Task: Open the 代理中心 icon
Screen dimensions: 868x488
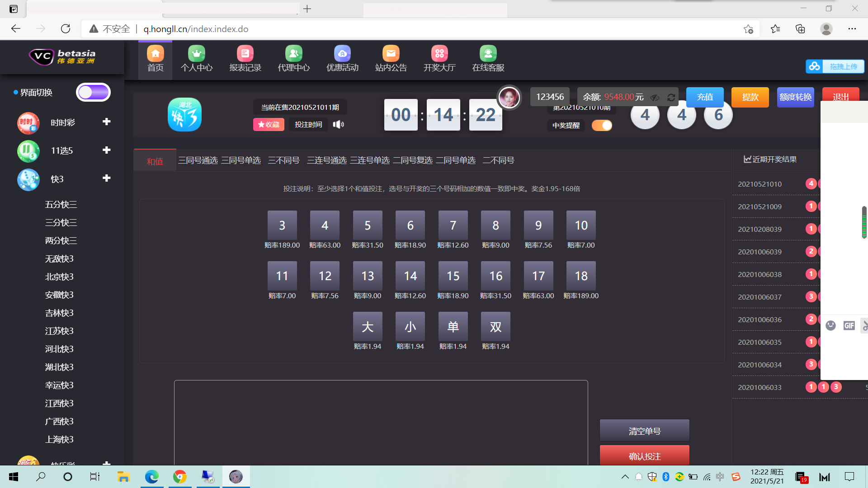Action: click(x=293, y=54)
